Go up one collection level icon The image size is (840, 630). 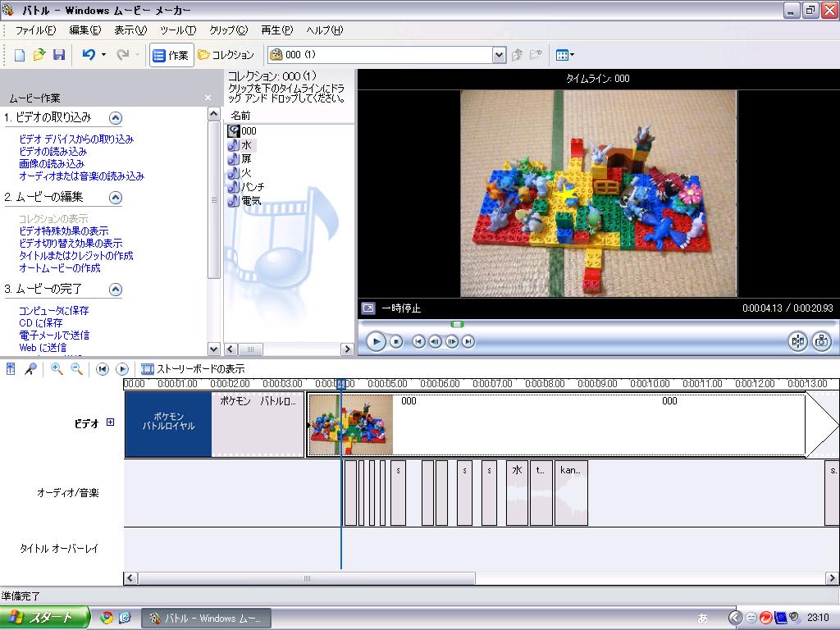click(x=517, y=55)
